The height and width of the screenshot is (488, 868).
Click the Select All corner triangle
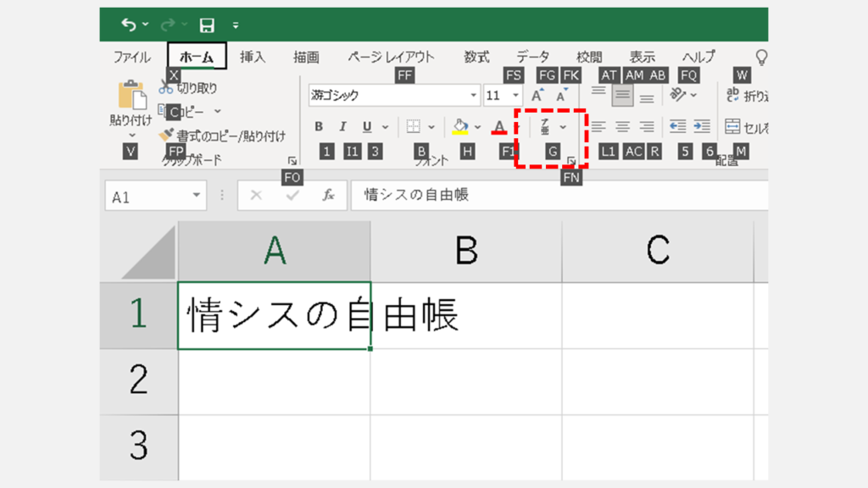149,252
